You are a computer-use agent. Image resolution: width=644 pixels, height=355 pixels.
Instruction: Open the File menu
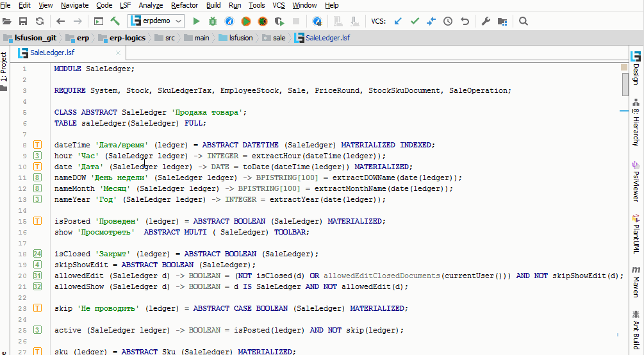pyautogui.click(x=5, y=5)
